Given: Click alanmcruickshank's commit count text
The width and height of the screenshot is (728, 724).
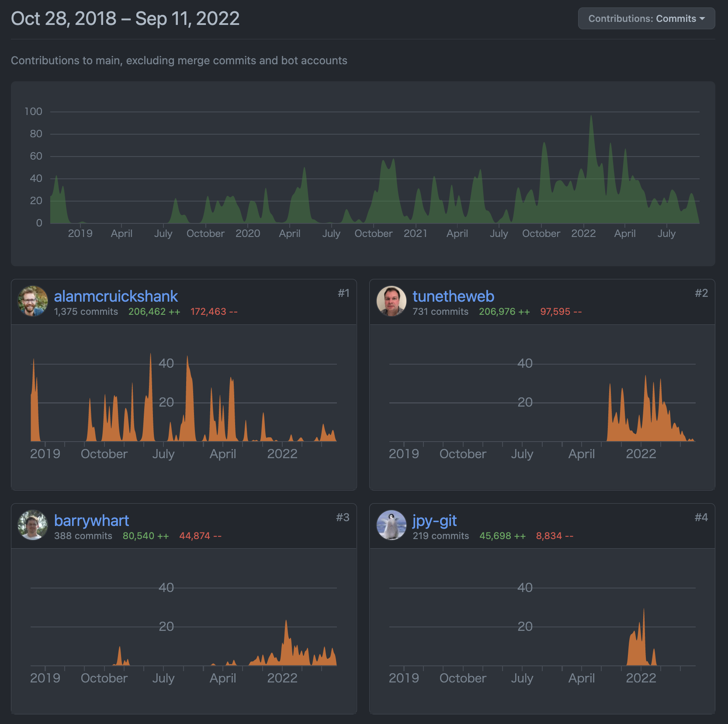Looking at the screenshot, I should [x=86, y=311].
